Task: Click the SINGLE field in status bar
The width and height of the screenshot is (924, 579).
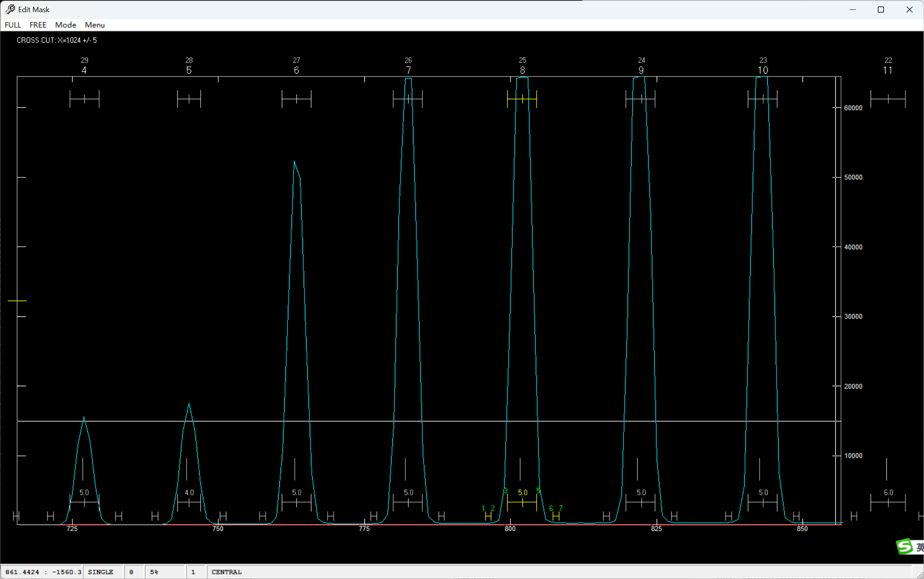Action: point(100,572)
